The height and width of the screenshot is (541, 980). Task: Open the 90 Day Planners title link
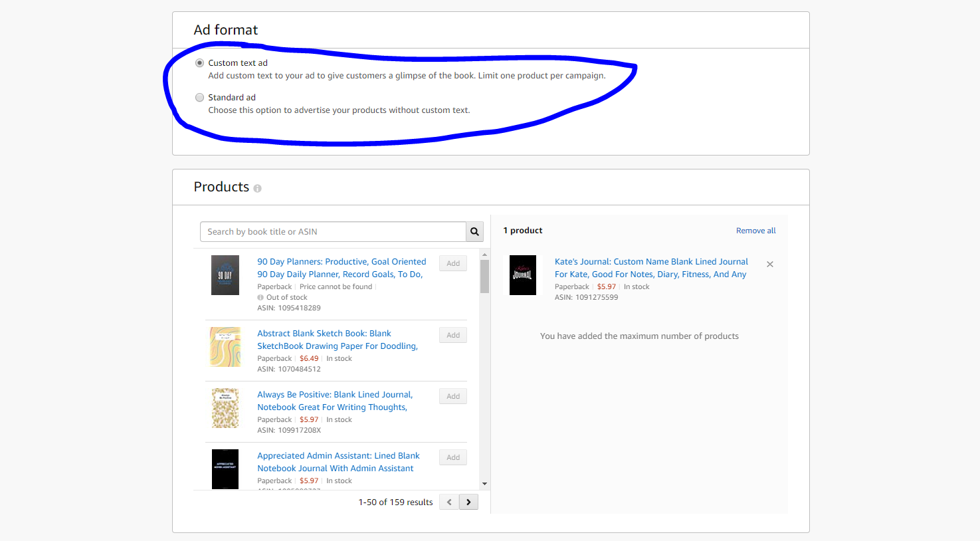[342, 268]
